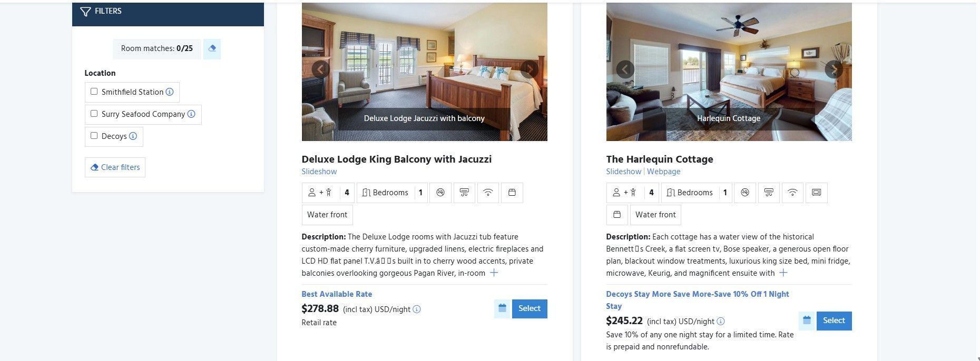Expand the Harlequin Cottage description text

coord(783,273)
